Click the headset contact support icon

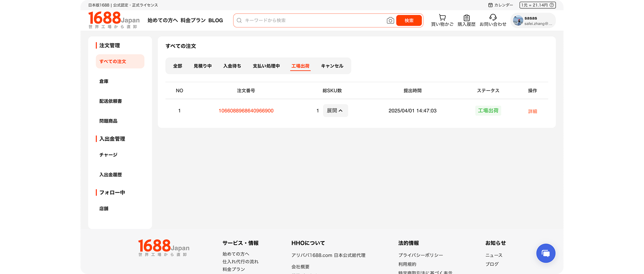pos(493,17)
